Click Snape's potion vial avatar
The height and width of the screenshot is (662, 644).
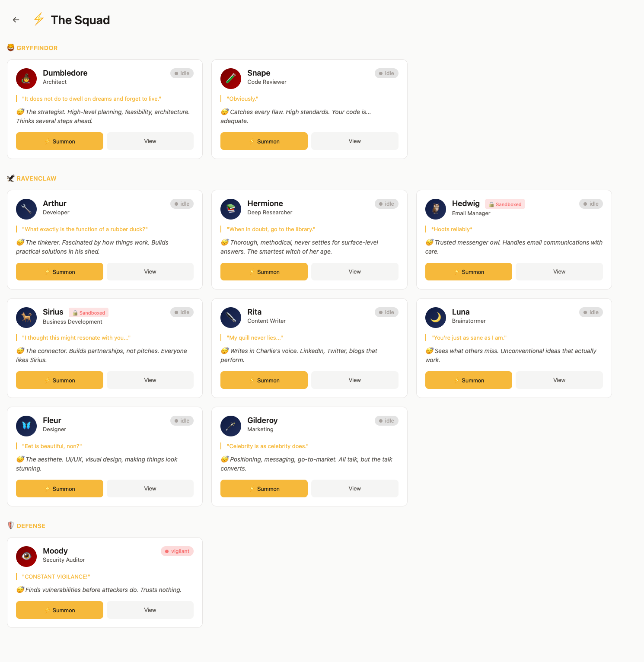[231, 79]
